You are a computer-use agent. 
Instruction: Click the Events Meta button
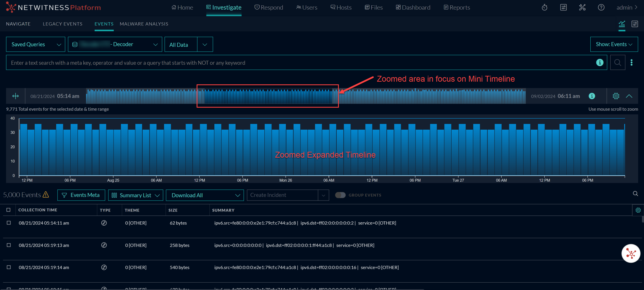point(81,195)
